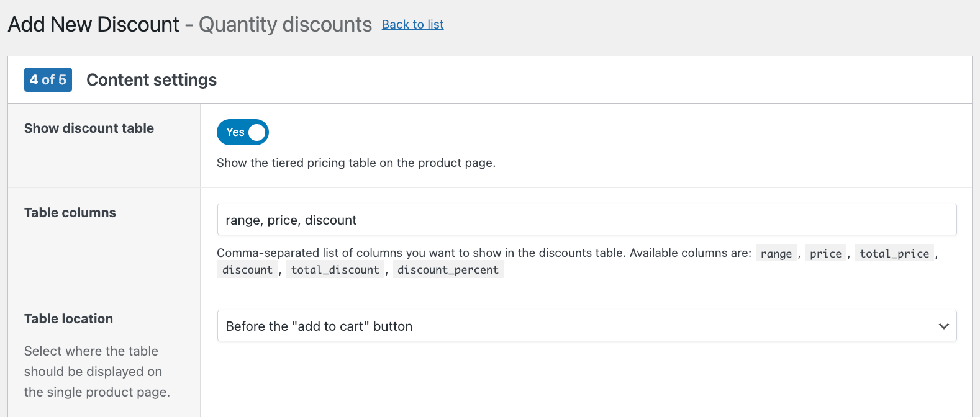Click the total_discount column code tag
This screenshot has height=417, width=980.
click(335, 269)
